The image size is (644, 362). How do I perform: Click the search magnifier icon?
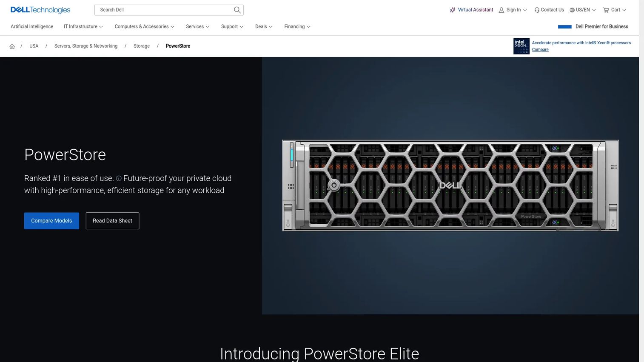point(237,10)
